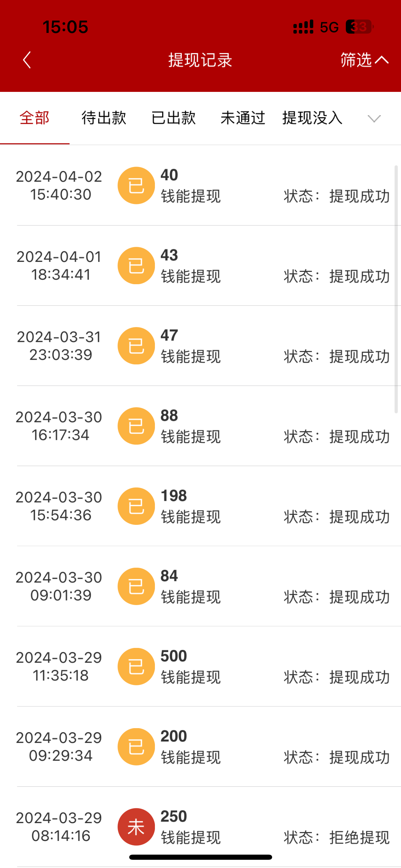Screen dimensions: 401x868
Task: Tap the 拒绝提现 status text
Action: (x=359, y=837)
